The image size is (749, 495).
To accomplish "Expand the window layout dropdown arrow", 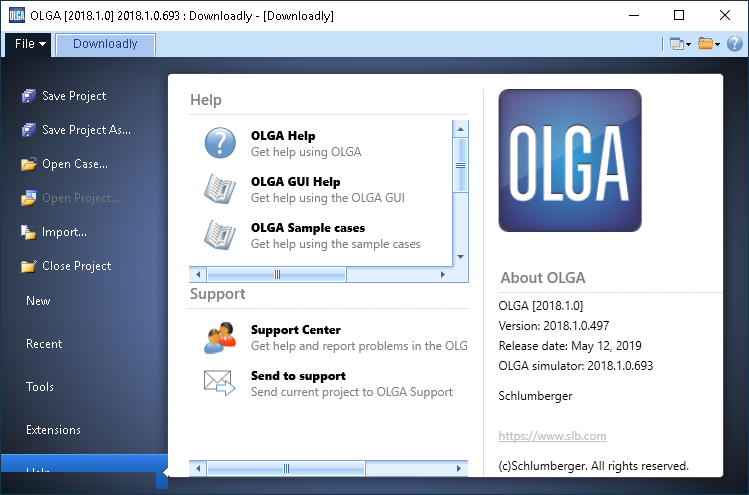I will click(x=688, y=45).
